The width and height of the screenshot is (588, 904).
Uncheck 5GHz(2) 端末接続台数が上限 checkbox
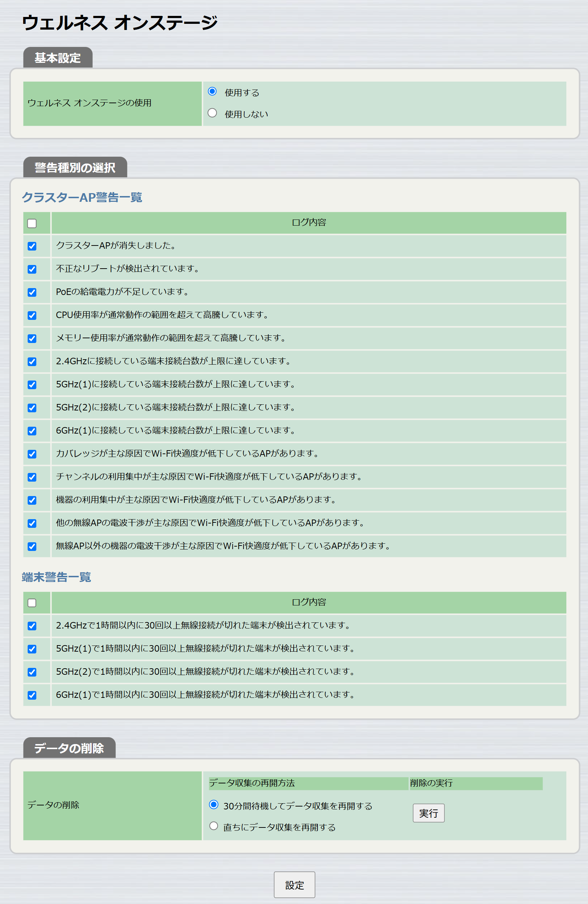tap(32, 408)
